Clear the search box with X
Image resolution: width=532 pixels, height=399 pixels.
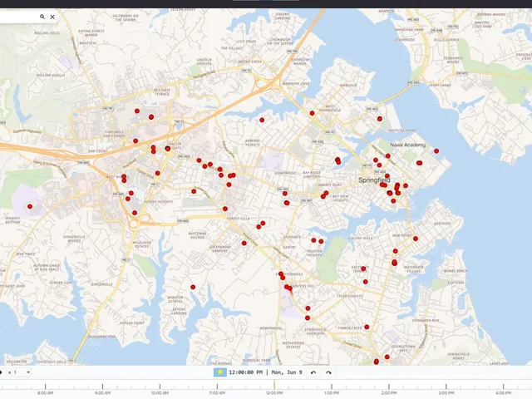tap(52, 17)
